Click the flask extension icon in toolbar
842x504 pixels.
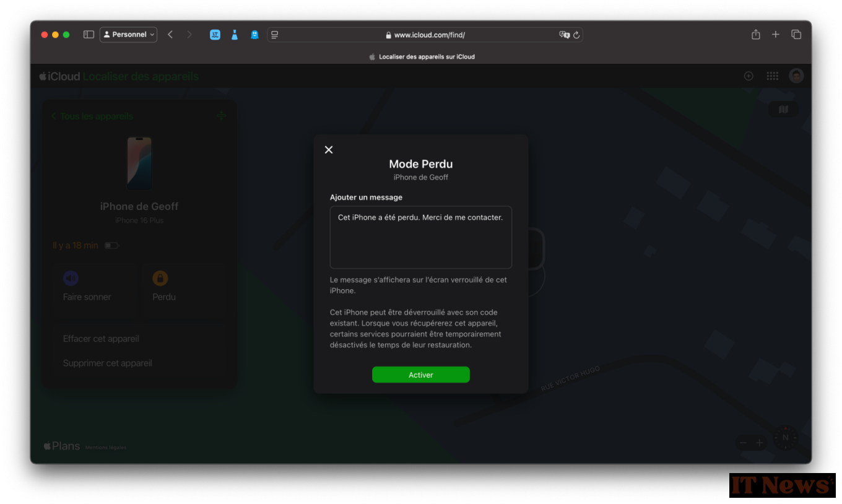coord(235,35)
